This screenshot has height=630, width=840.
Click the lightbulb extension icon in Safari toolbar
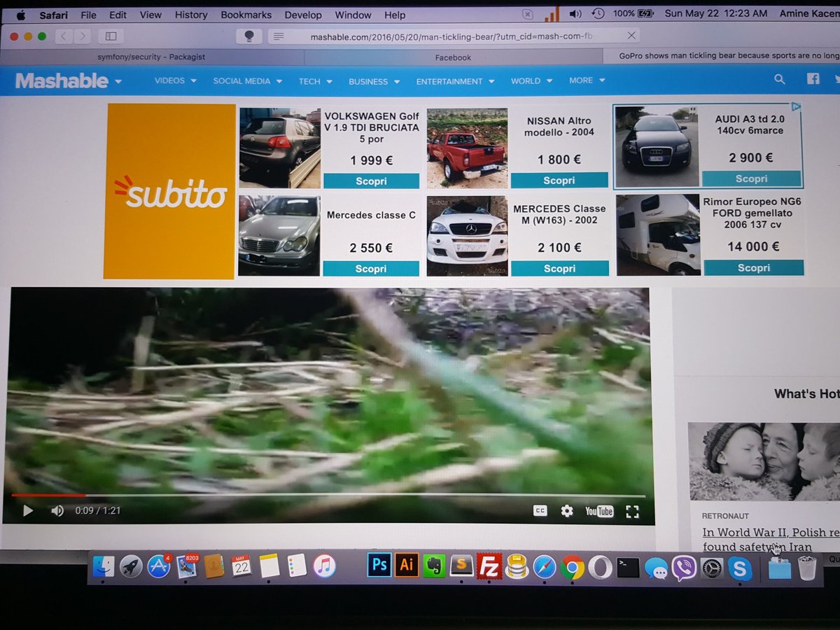(x=248, y=36)
